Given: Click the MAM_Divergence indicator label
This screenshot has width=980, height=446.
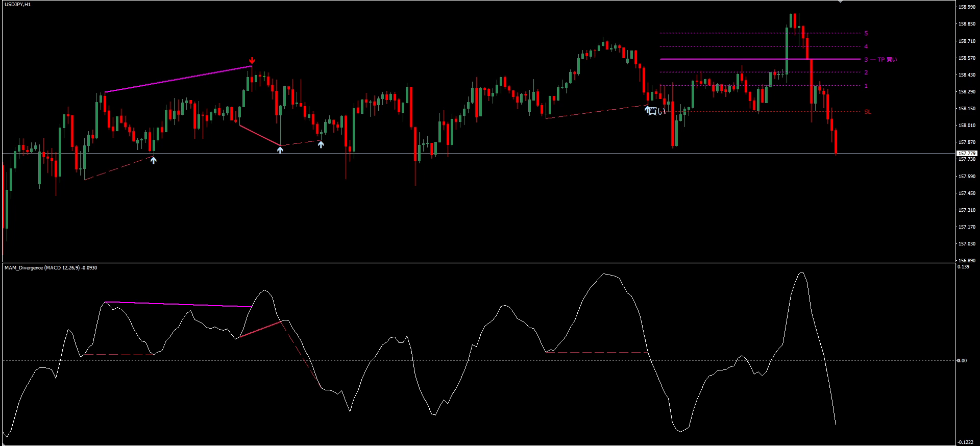Looking at the screenshot, I should point(51,268).
